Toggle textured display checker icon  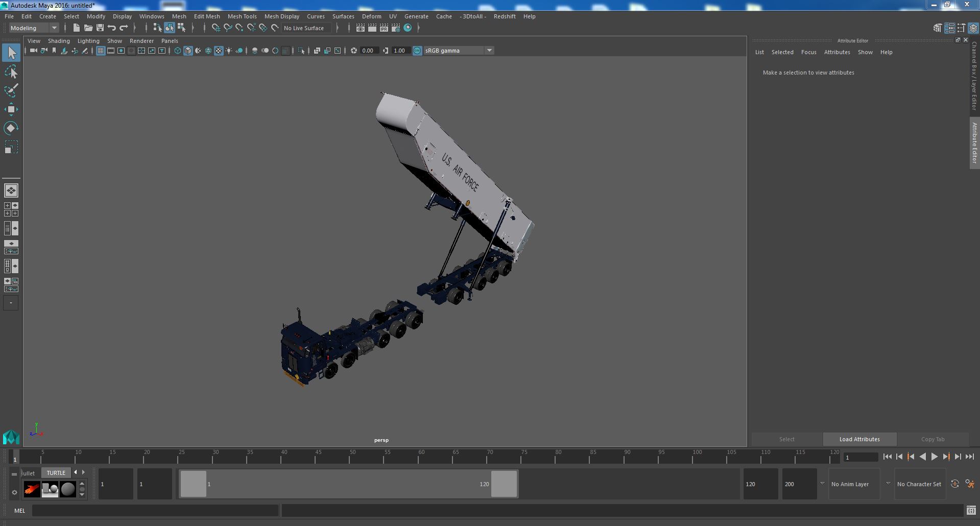tap(219, 51)
